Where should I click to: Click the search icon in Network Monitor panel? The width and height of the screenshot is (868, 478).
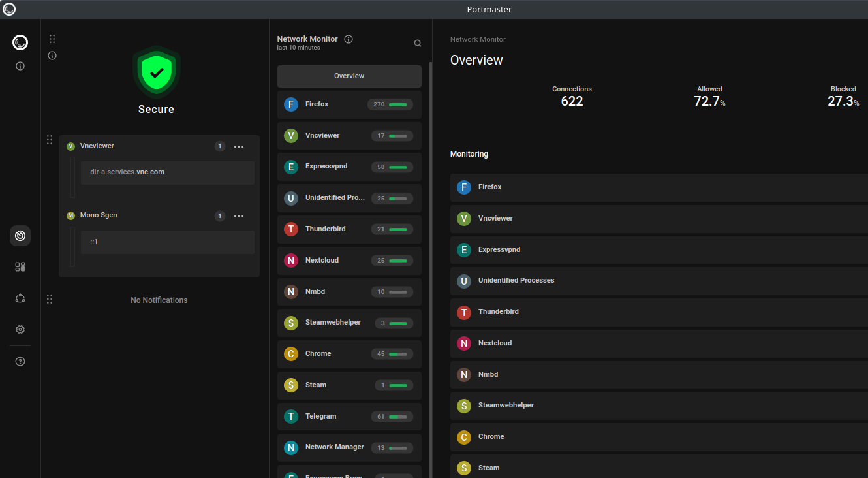418,43
